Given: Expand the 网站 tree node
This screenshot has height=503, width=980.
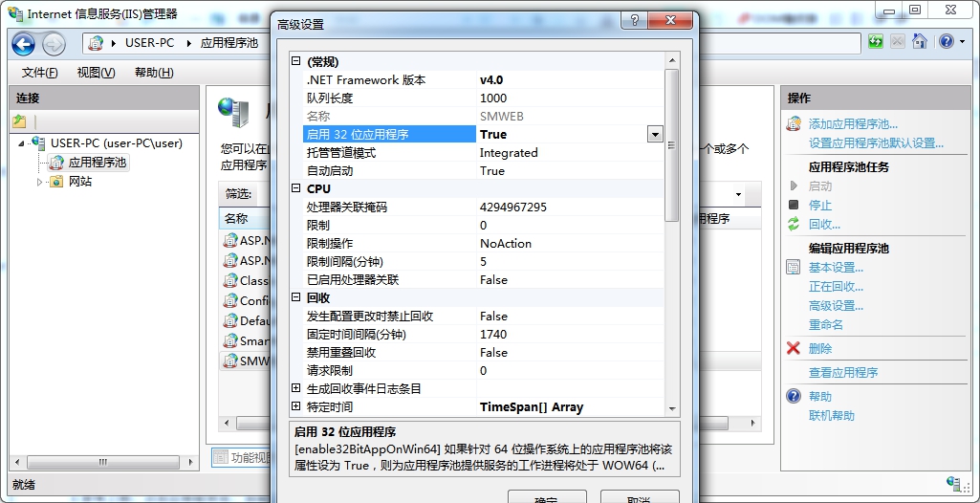Looking at the screenshot, I should 39,182.
